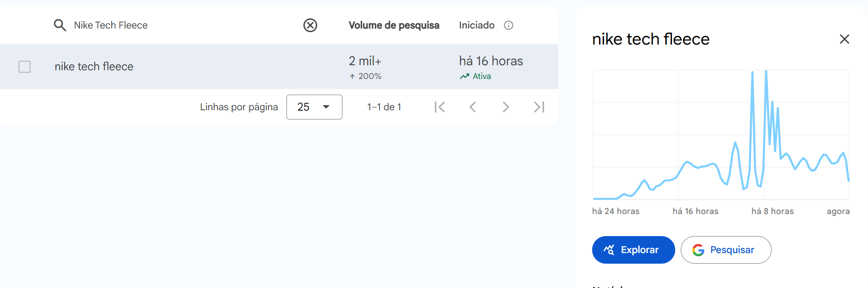This screenshot has width=868, height=288.
Task: Jump to first page with skip-back icon
Action: [x=440, y=107]
